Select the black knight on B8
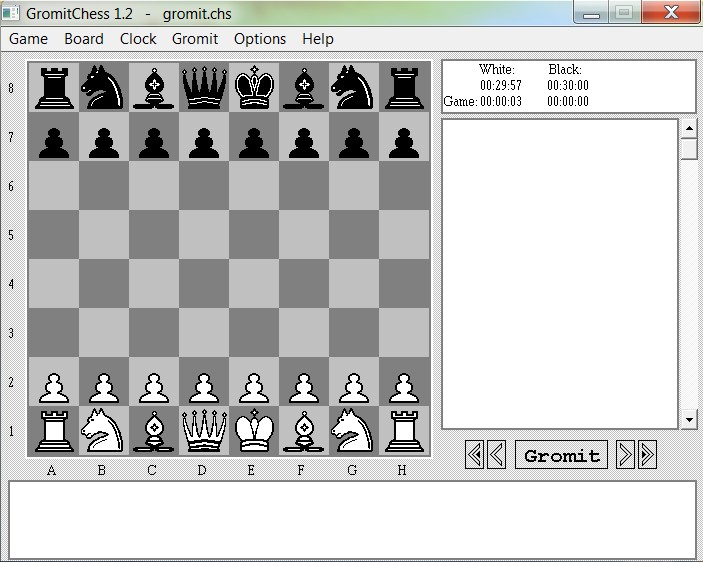703x562 pixels. point(103,87)
